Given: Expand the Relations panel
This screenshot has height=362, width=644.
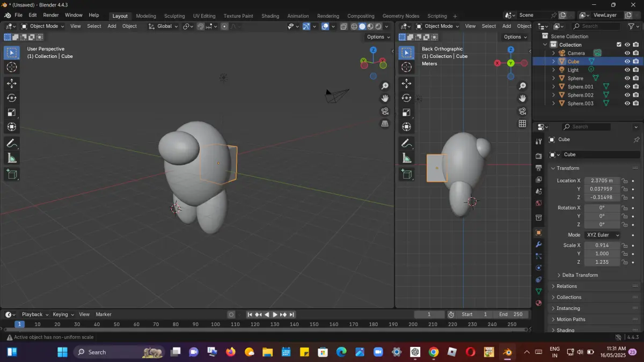Looking at the screenshot, I should [x=567, y=286].
